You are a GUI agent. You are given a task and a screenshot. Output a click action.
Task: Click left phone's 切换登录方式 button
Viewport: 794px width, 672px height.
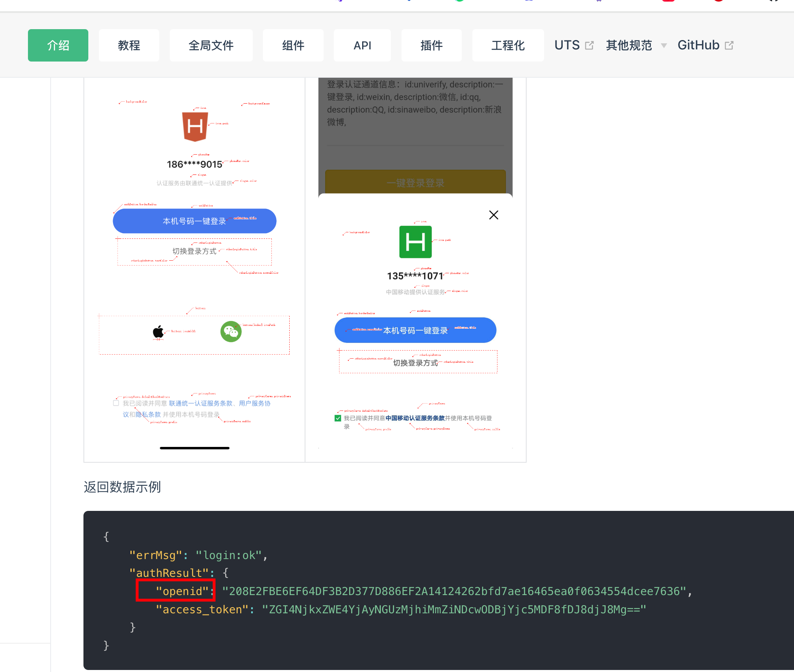coord(194,251)
